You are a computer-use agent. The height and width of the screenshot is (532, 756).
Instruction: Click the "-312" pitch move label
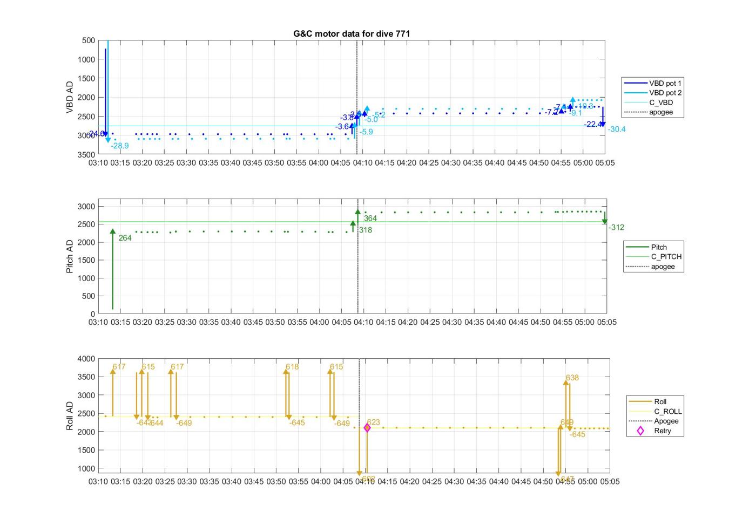[x=616, y=227]
